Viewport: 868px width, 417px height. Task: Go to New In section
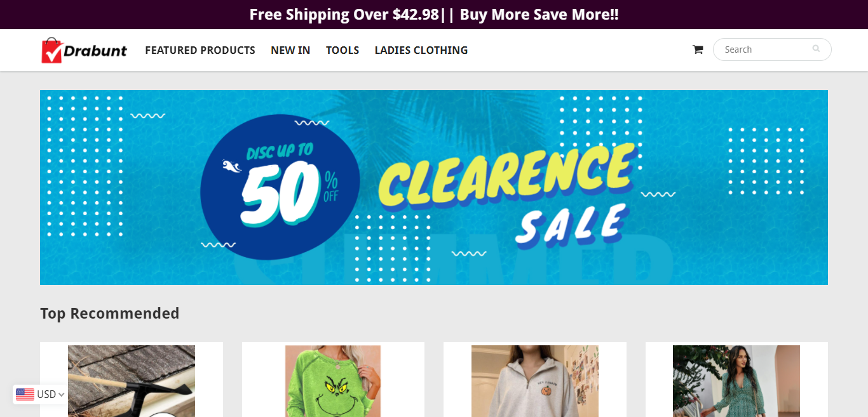290,50
